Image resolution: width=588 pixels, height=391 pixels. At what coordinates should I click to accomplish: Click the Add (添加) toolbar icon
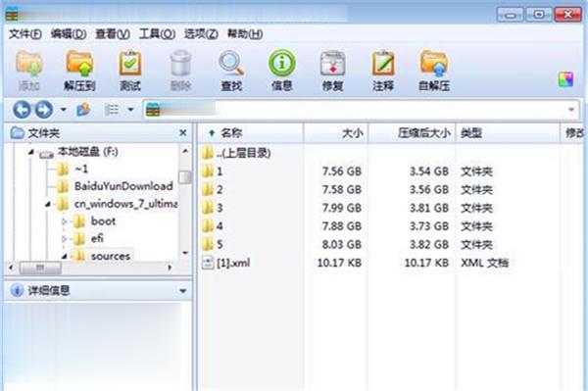click(x=28, y=64)
